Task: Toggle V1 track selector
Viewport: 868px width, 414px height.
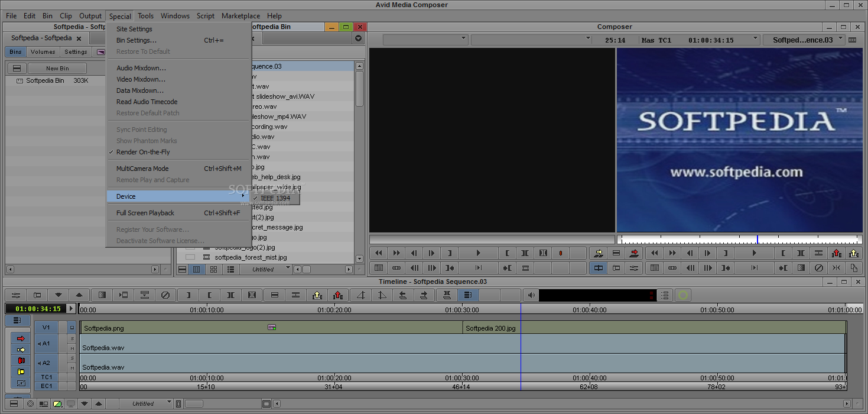Action: [x=46, y=327]
